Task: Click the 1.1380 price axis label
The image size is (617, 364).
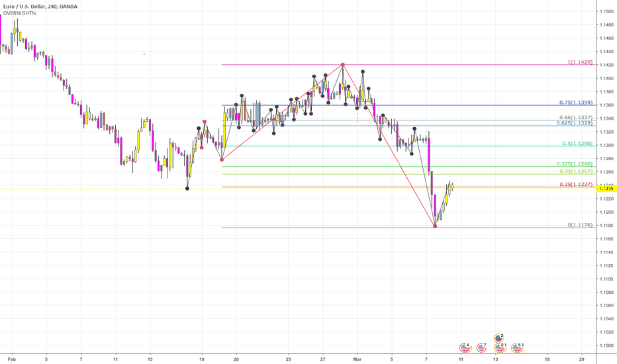Action: click(606, 92)
